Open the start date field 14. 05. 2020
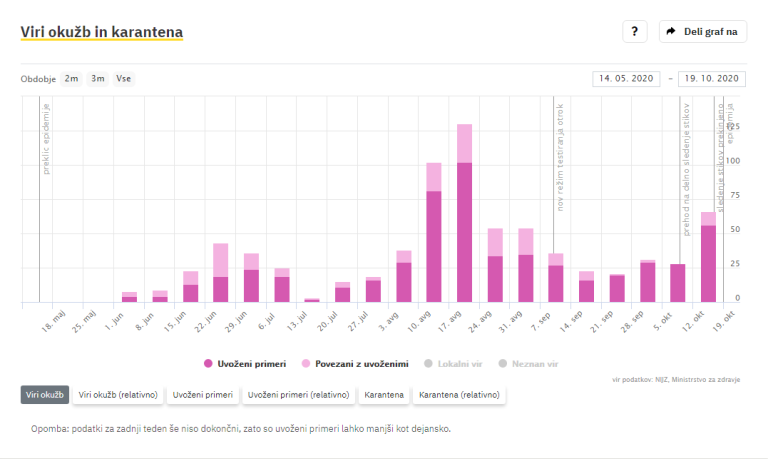 [x=628, y=78]
